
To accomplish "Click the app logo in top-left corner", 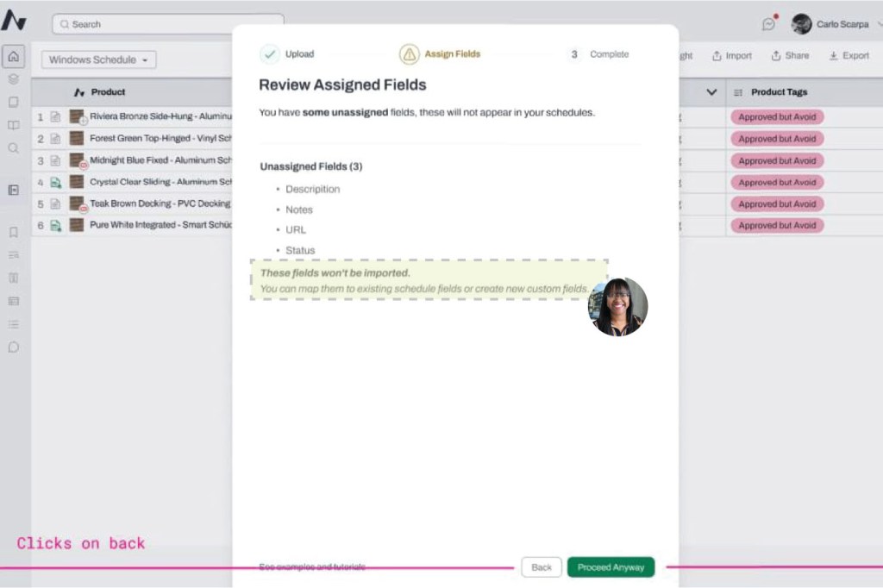I will [x=14, y=22].
